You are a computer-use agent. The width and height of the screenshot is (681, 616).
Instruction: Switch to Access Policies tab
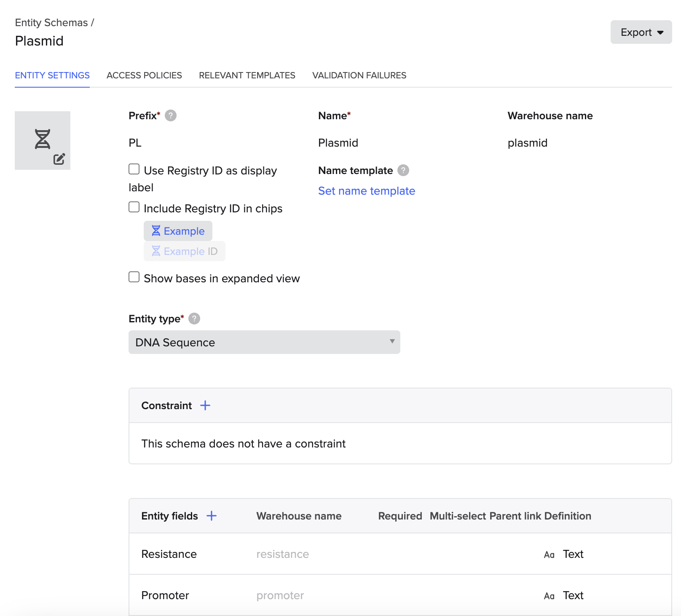point(144,75)
